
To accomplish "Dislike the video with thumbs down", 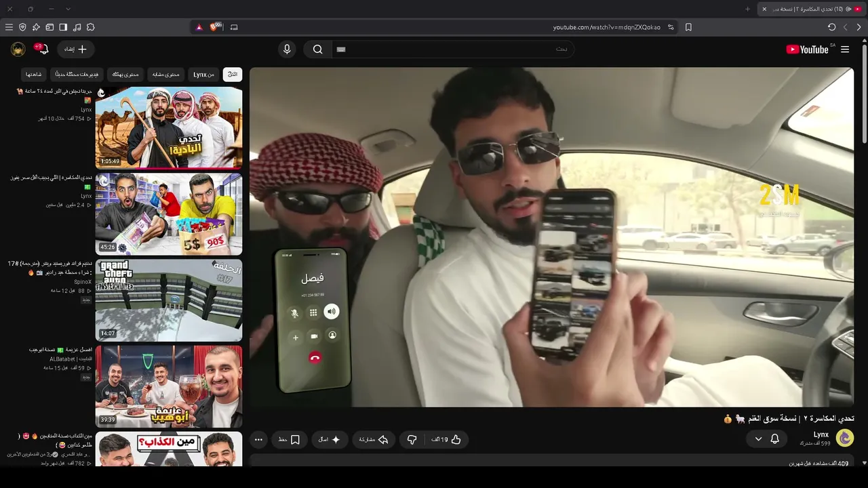I will 412,440.
